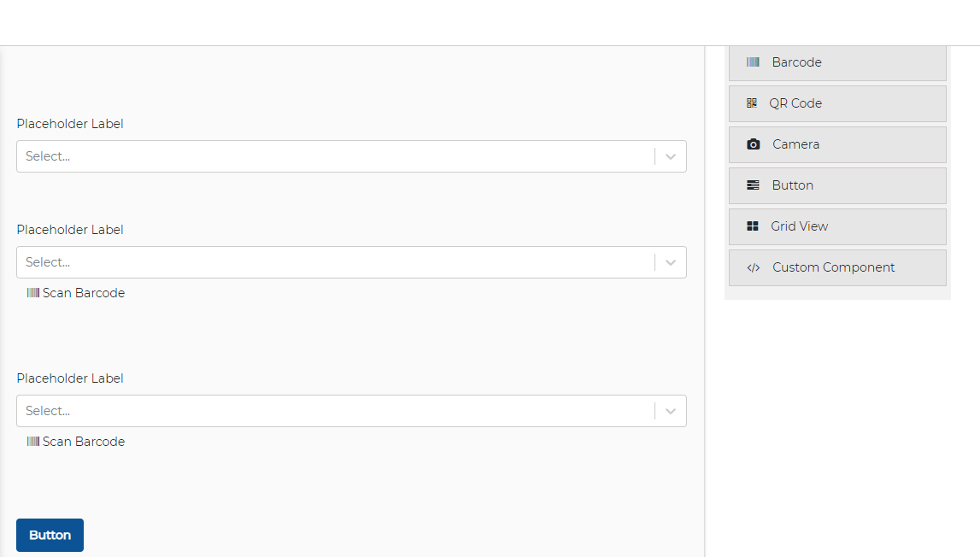Select the Grid View label in the palette
Image resolution: width=980 pixels, height=557 pixels.
coord(800,226)
